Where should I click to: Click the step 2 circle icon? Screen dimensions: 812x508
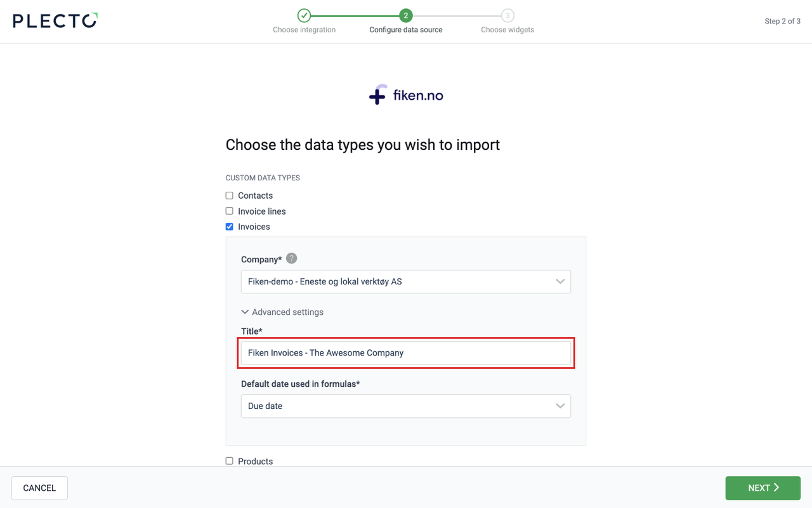point(406,15)
